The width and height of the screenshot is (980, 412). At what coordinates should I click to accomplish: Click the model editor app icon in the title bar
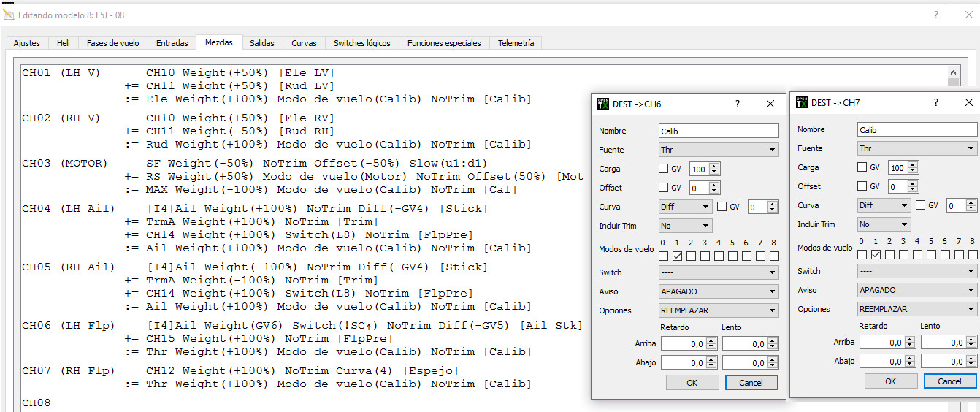point(9,15)
